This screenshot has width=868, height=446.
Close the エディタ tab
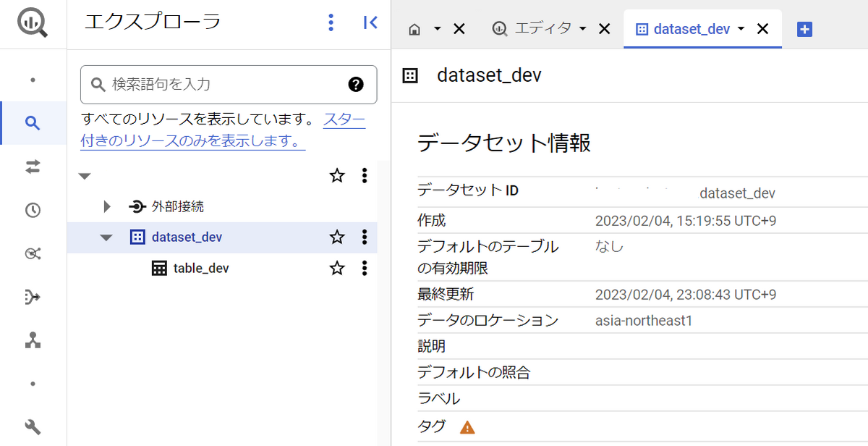point(605,29)
